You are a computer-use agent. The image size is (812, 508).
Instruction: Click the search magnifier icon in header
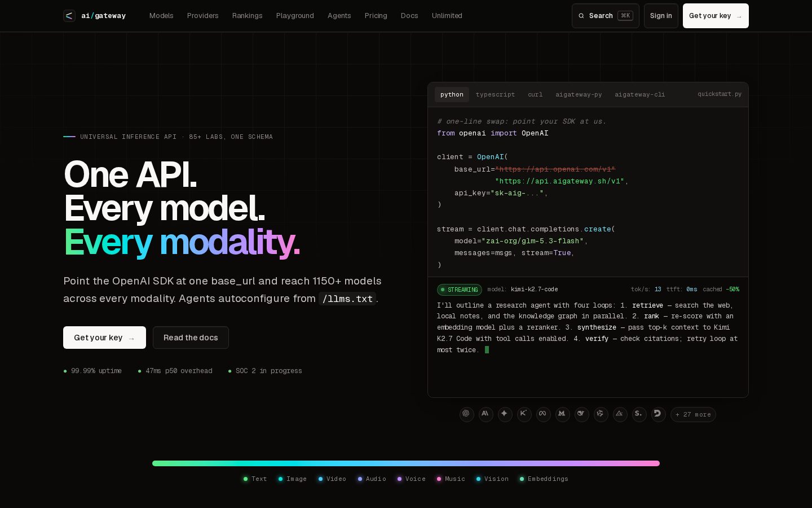581,16
